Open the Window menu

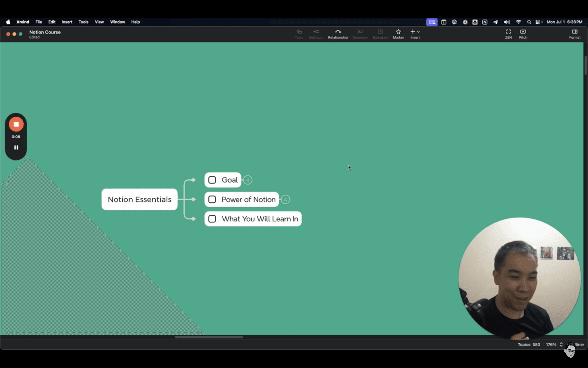(117, 22)
